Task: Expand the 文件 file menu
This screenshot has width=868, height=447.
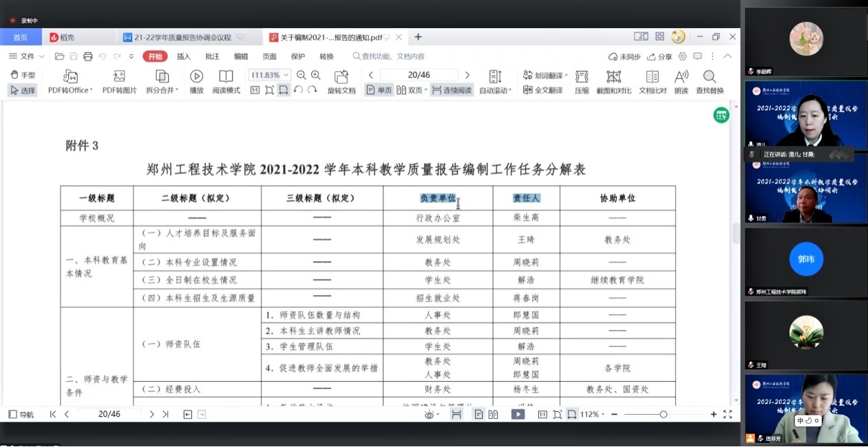Action: coord(28,56)
